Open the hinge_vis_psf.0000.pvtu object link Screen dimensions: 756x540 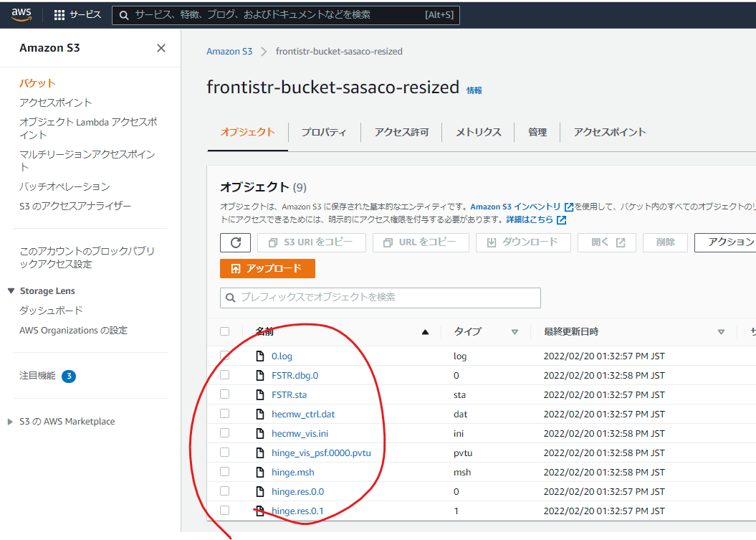pos(321,453)
